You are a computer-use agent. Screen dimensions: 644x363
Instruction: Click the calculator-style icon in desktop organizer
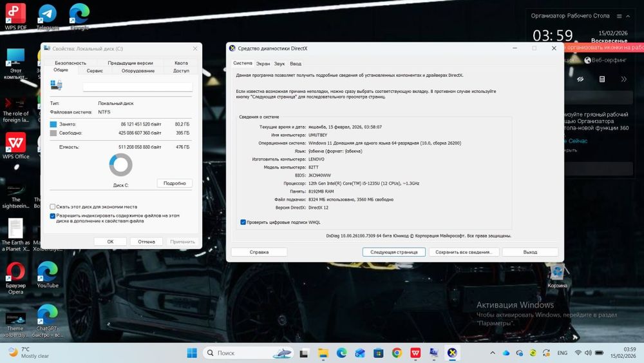pyautogui.click(x=601, y=79)
